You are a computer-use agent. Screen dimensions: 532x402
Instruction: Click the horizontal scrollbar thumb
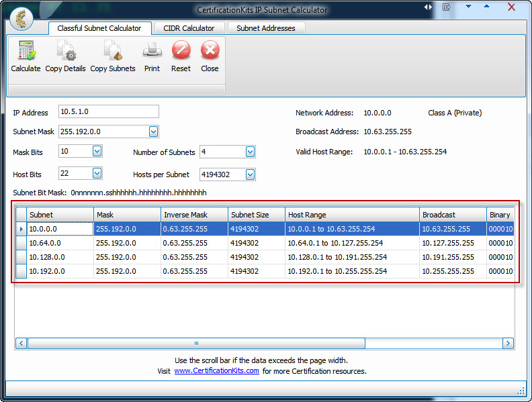[196, 344]
